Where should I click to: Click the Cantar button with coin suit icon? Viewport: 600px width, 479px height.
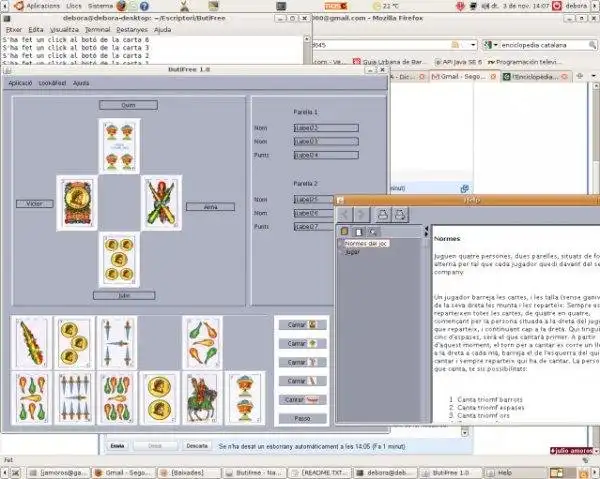pos(302,325)
